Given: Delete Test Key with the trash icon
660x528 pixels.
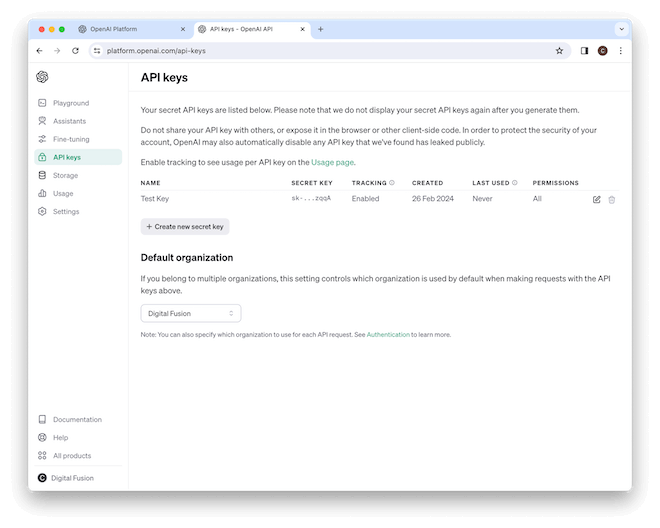Looking at the screenshot, I should coord(612,200).
